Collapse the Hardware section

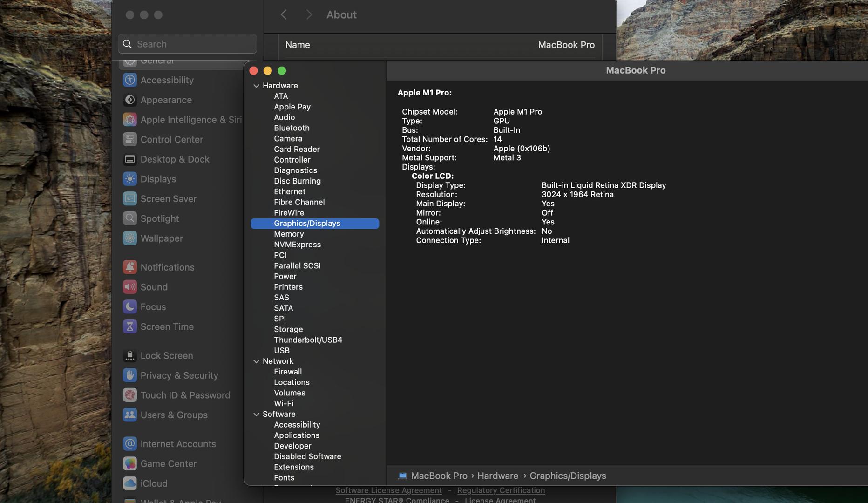(256, 86)
